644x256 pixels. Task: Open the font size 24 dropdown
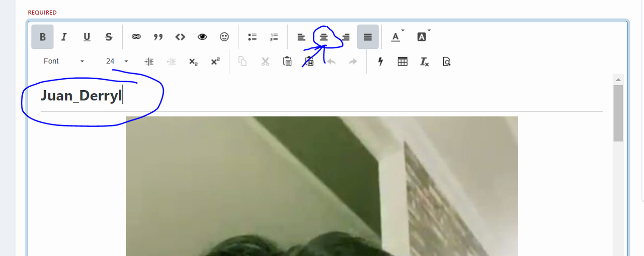pyautogui.click(x=117, y=61)
